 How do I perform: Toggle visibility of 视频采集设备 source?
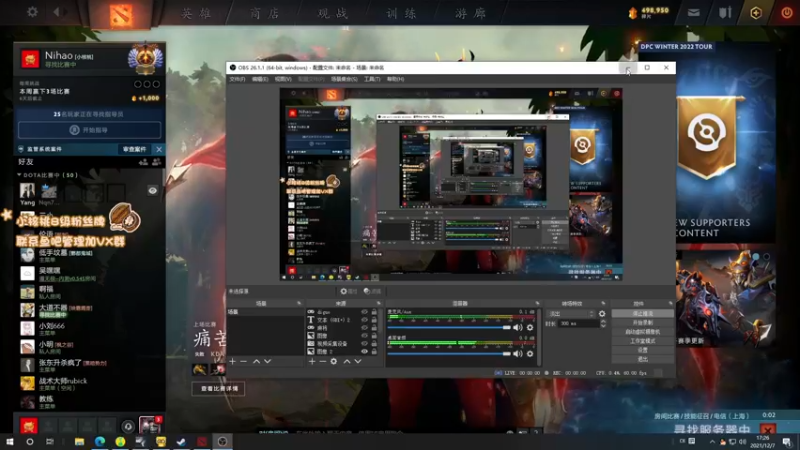coord(364,343)
